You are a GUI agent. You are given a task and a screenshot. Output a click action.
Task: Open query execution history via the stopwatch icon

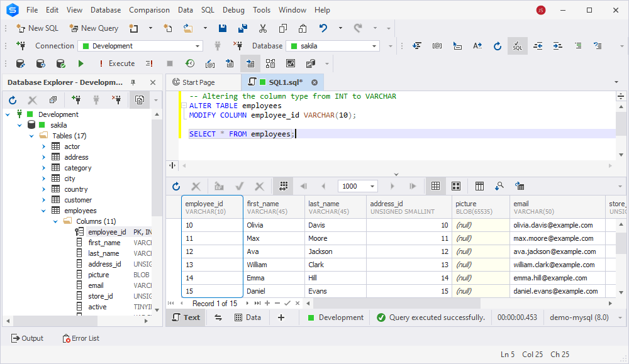192,63
